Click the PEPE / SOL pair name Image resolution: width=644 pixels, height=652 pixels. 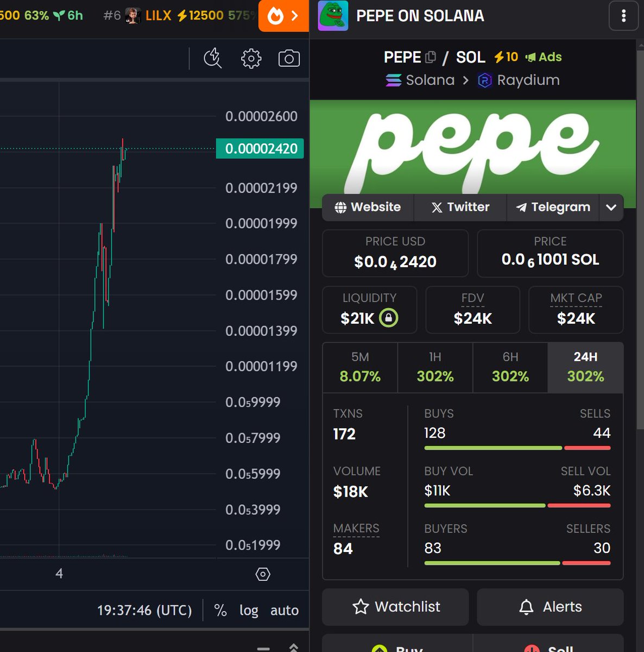click(x=434, y=57)
